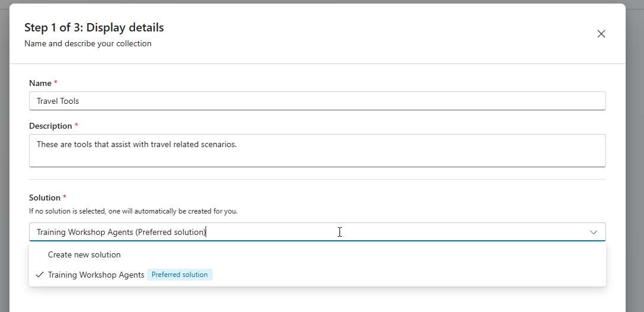Click the Step 1 of 3 heading

[x=94, y=27]
